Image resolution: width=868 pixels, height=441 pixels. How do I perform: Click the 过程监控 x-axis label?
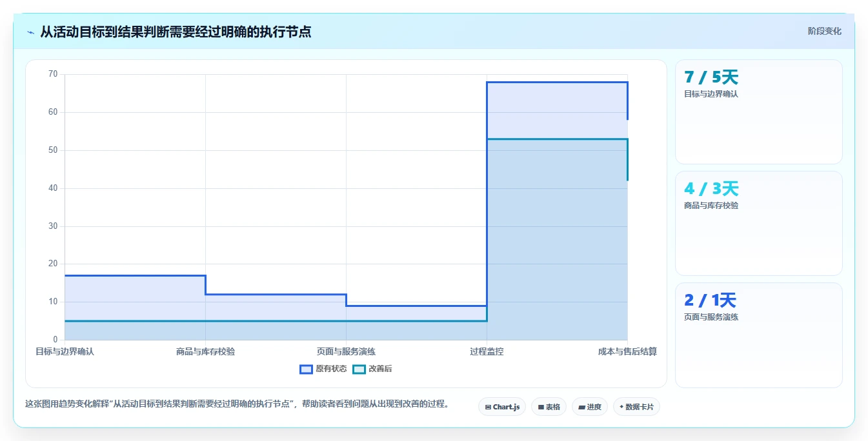(487, 352)
